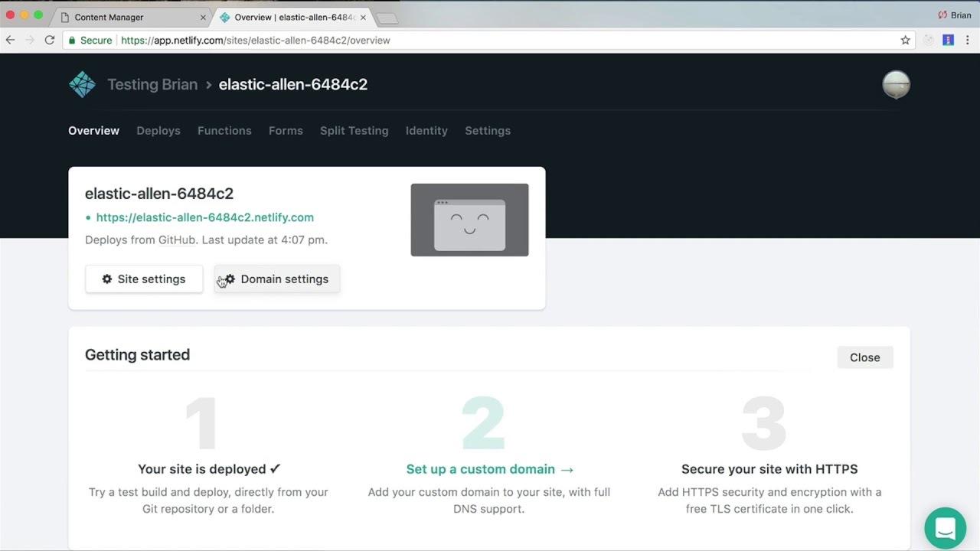Open the Intercom chat bubble
This screenshot has height=551, width=980.
click(x=945, y=528)
